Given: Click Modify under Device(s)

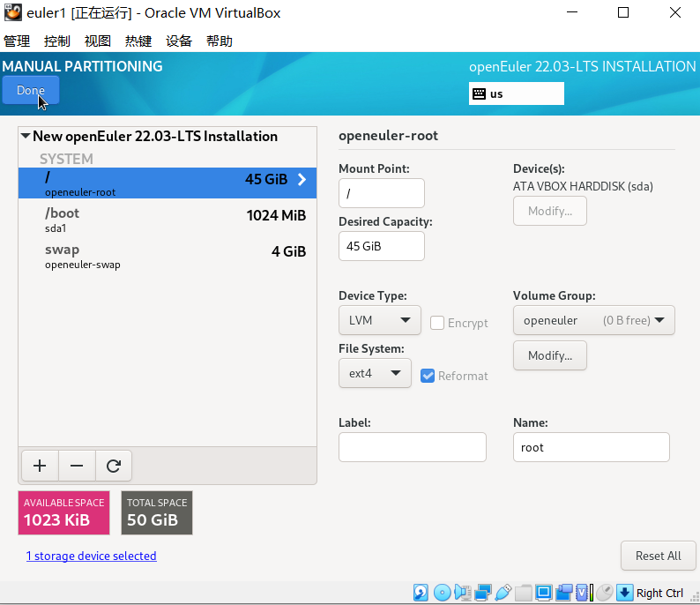Looking at the screenshot, I should click(550, 211).
